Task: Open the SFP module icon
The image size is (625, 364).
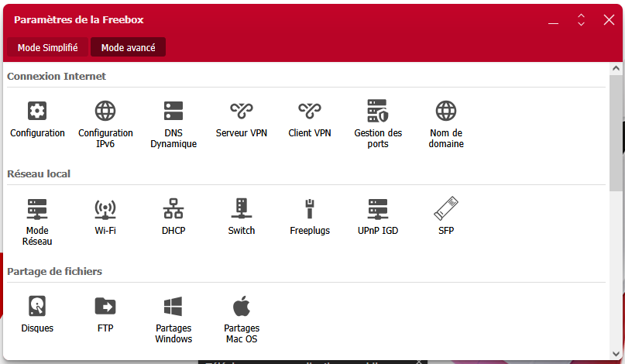Action: (446, 208)
